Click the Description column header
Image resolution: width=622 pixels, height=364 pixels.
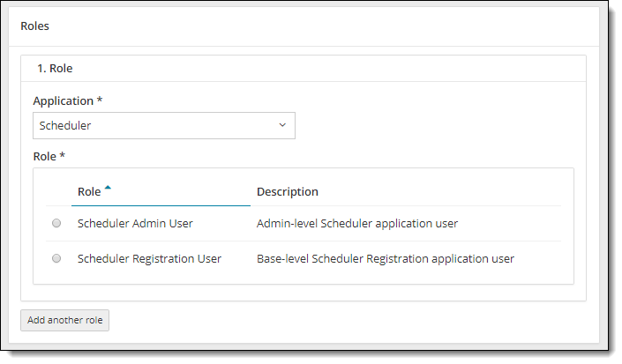tap(287, 192)
